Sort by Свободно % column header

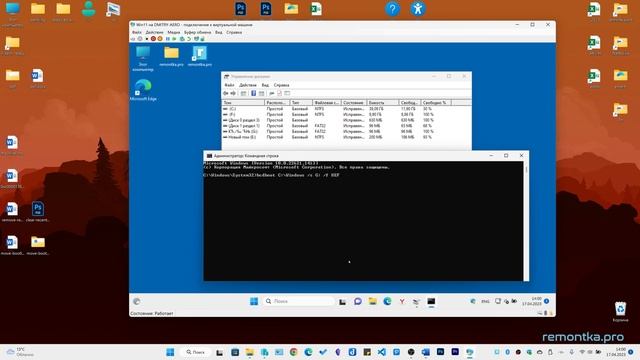pyautogui.click(x=436, y=103)
